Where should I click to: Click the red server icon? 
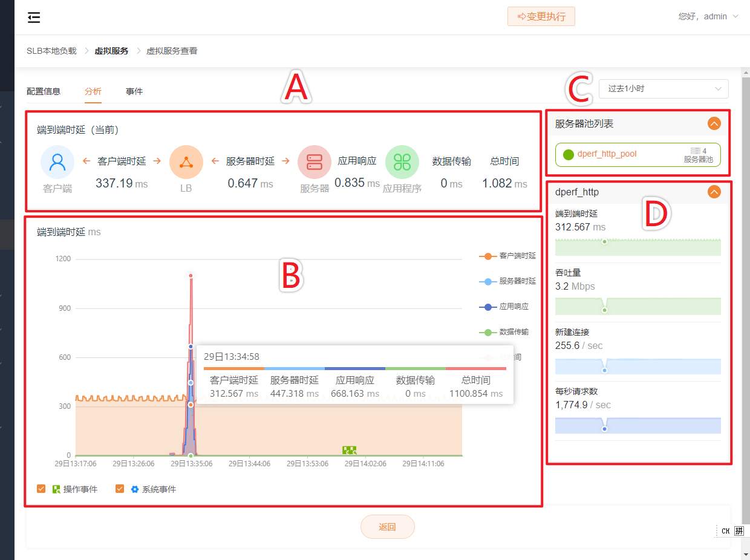tap(315, 162)
